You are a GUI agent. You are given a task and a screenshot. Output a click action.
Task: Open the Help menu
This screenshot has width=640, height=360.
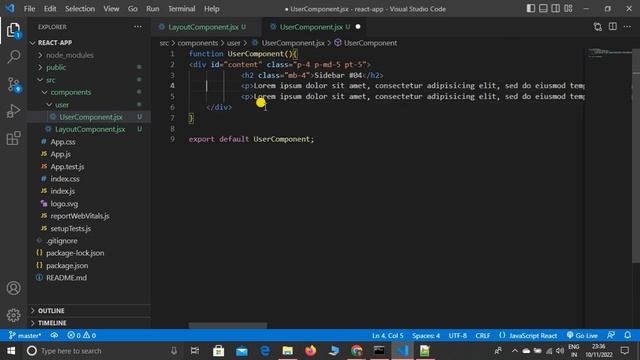(212, 9)
